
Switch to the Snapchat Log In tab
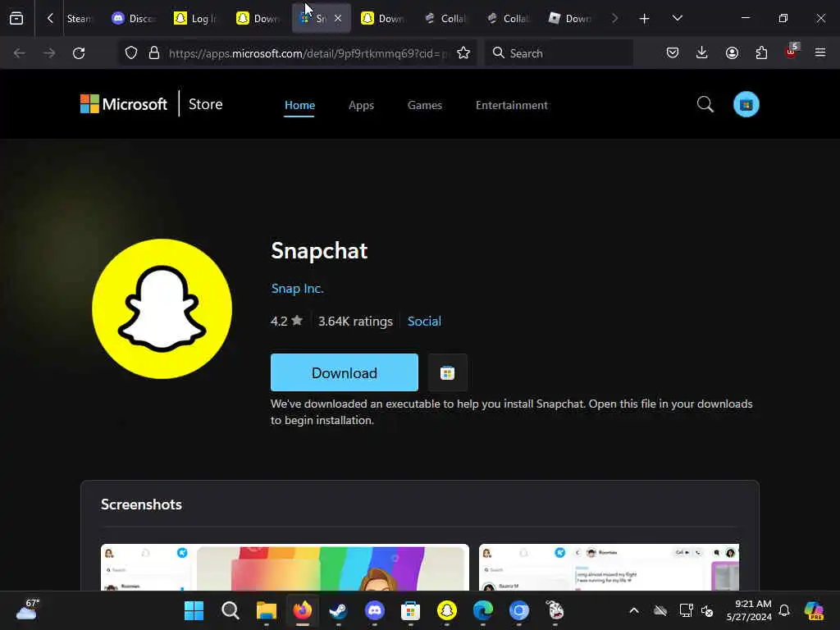coord(196,18)
